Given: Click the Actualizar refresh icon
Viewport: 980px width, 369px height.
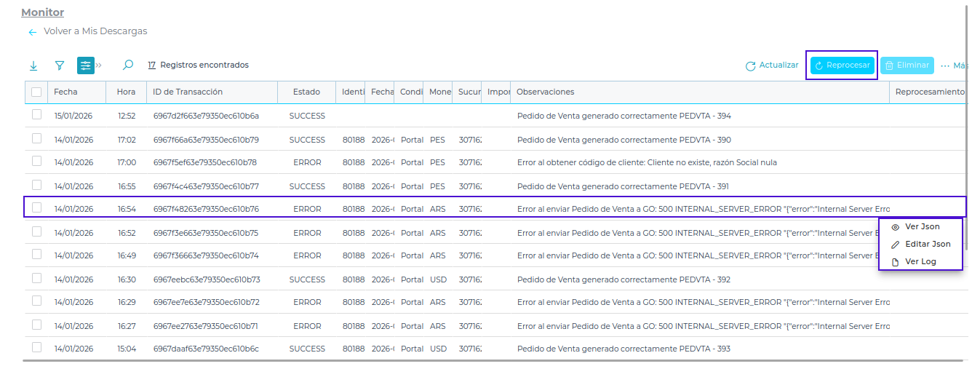Looking at the screenshot, I should (750, 66).
